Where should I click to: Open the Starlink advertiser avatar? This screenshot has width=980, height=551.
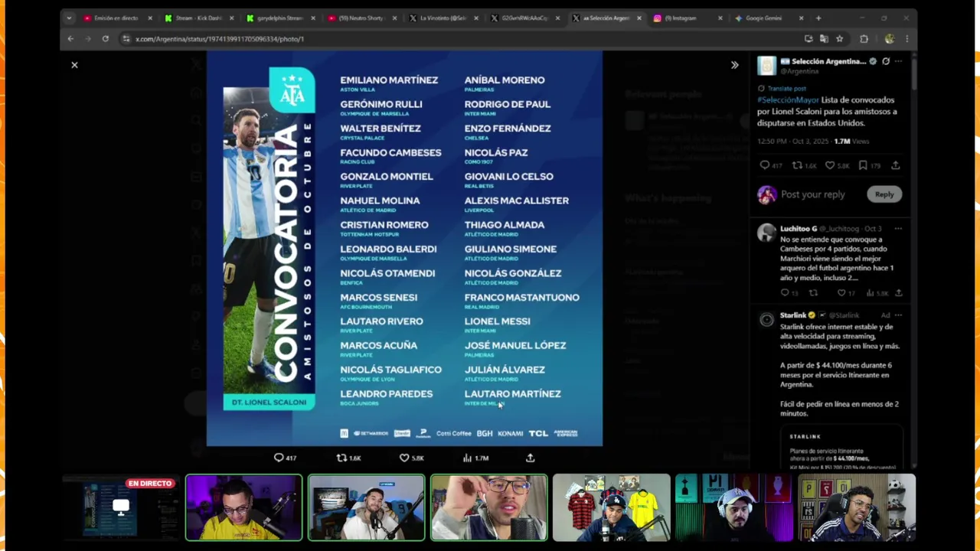coord(766,320)
